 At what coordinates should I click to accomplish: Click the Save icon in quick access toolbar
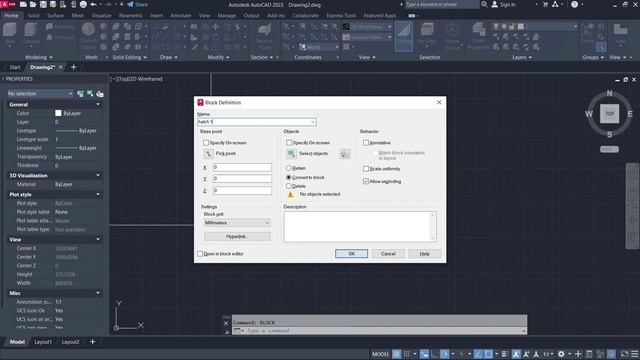[x=43, y=4]
